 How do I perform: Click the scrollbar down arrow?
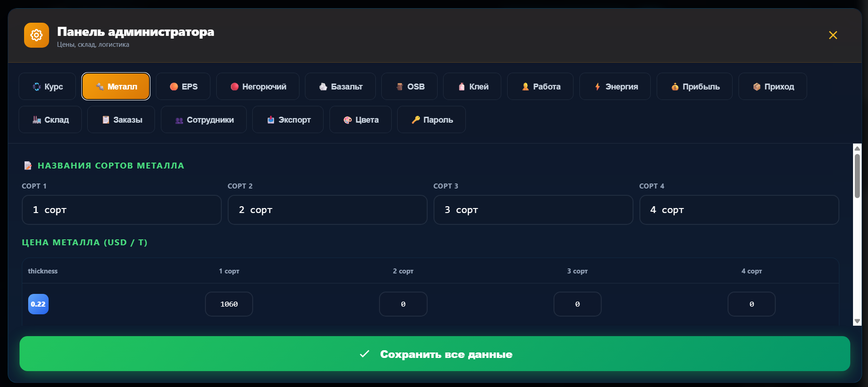coord(857,321)
